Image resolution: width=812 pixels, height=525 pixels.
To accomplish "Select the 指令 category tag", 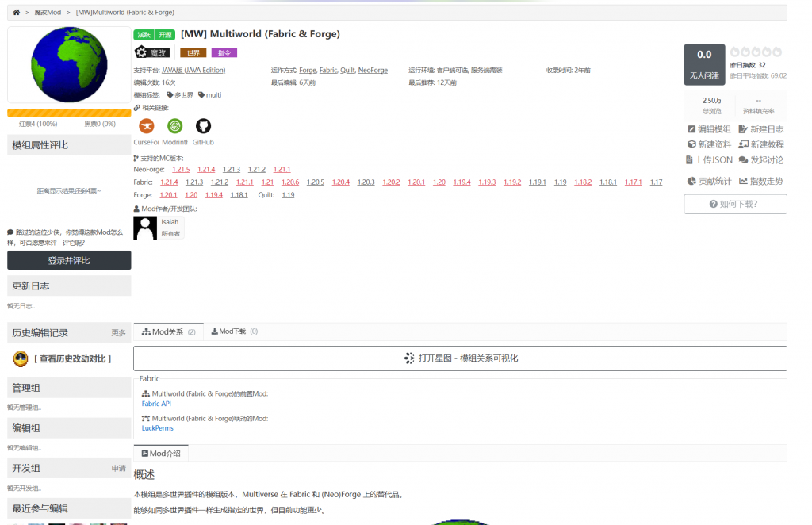I will pyautogui.click(x=224, y=52).
